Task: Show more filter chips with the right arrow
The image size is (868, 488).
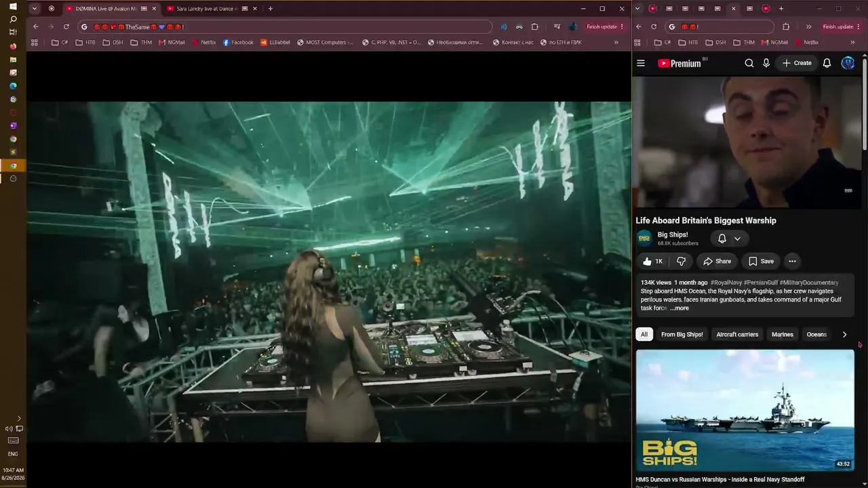Action: click(x=844, y=334)
